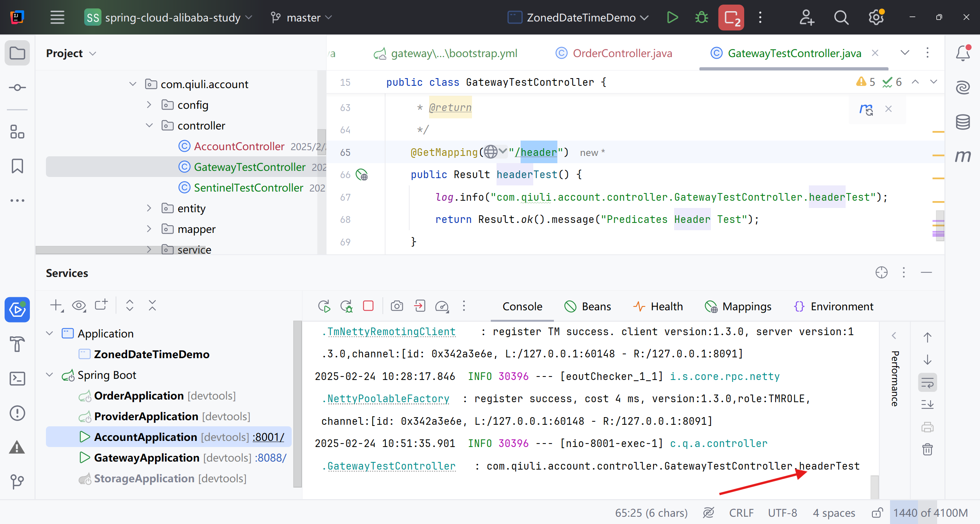Toggle the view options eye icon in Services
Image resolution: width=980 pixels, height=524 pixels.
(79, 306)
